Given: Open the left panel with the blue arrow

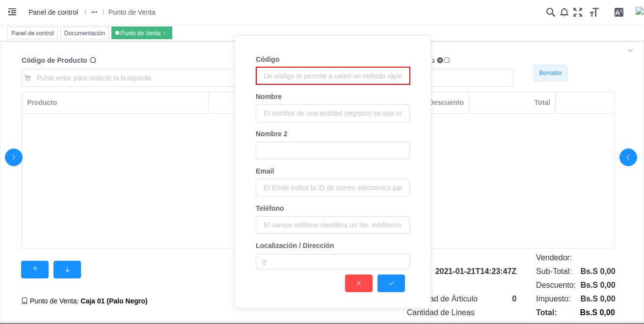Looking at the screenshot, I should pos(13,157).
